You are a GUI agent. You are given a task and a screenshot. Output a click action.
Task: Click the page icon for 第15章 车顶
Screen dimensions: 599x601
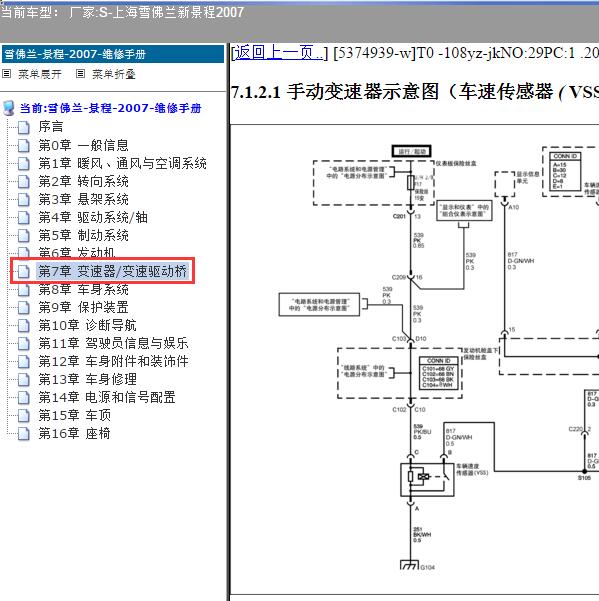(24, 416)
